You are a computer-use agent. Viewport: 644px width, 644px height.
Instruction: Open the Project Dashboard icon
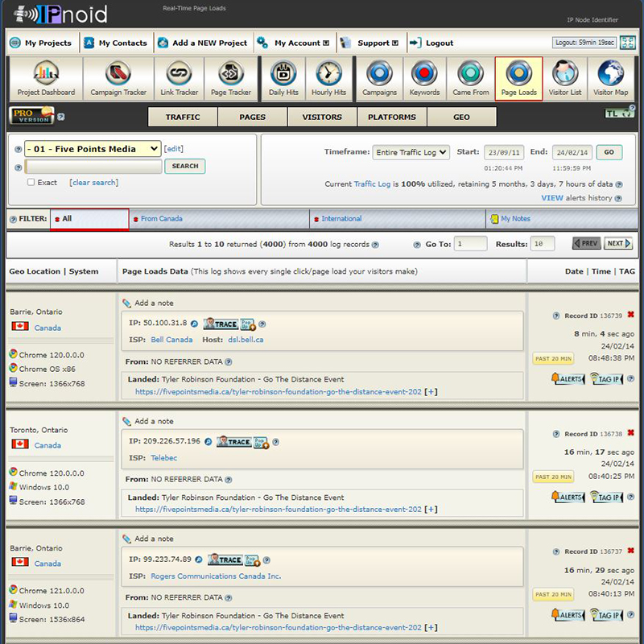coord(46,79)
